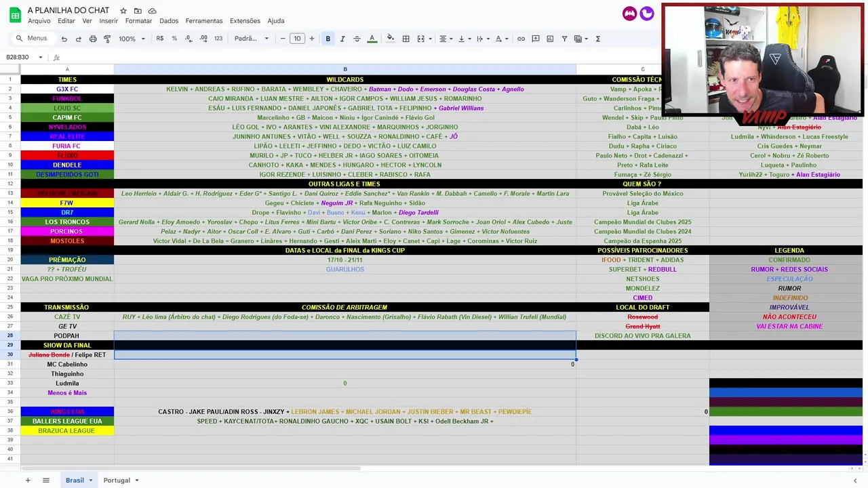Viewport: 868px width, 488px height.
Task: Open the zoom 100% dropdown
Action: click(x=132, y=39)
